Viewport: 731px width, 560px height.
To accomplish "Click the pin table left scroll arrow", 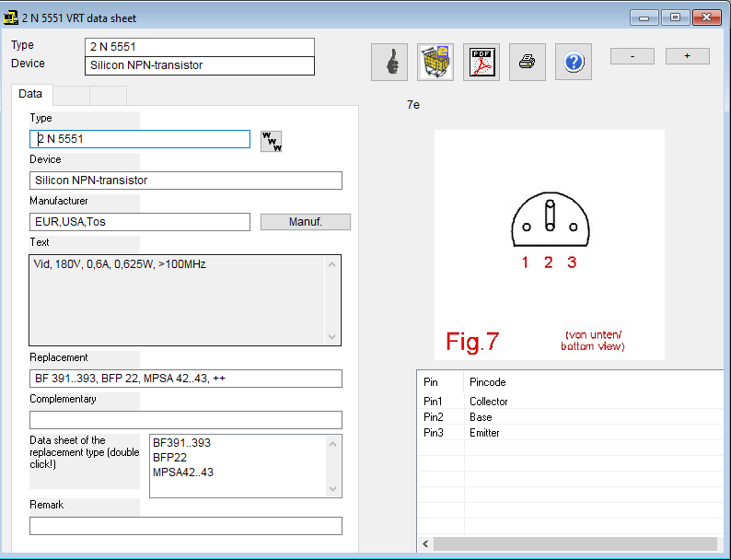I will click(425, 543).
